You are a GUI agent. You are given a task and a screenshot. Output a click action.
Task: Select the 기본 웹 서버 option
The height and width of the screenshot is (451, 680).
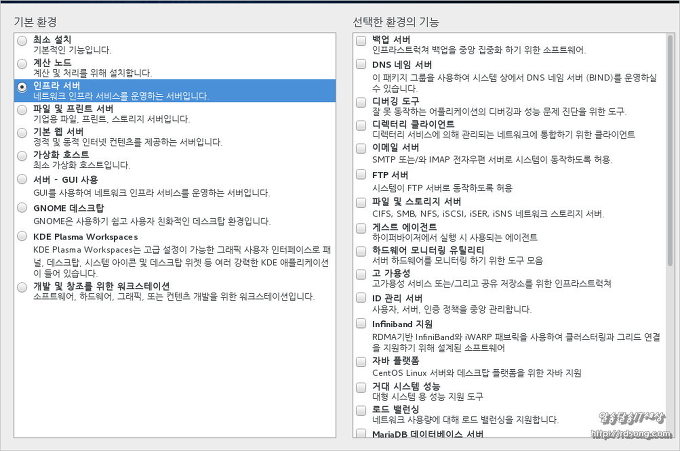click(x=22, y=132)
